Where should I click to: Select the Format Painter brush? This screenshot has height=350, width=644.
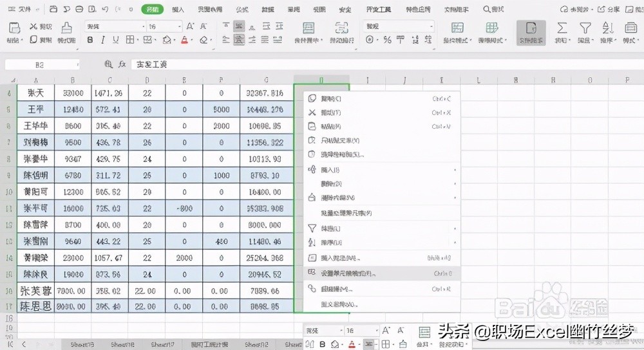pyautogui.click(x=66, y=28)
